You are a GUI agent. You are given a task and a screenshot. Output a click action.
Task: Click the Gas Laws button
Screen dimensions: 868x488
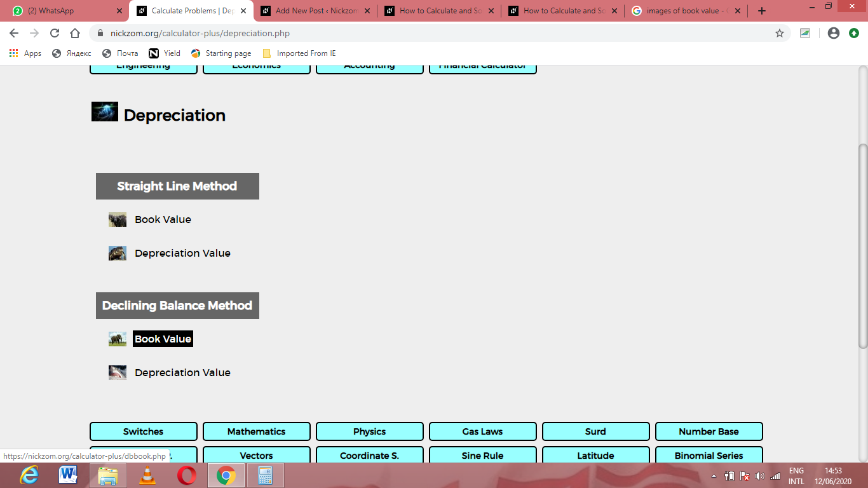click(483, 431)
